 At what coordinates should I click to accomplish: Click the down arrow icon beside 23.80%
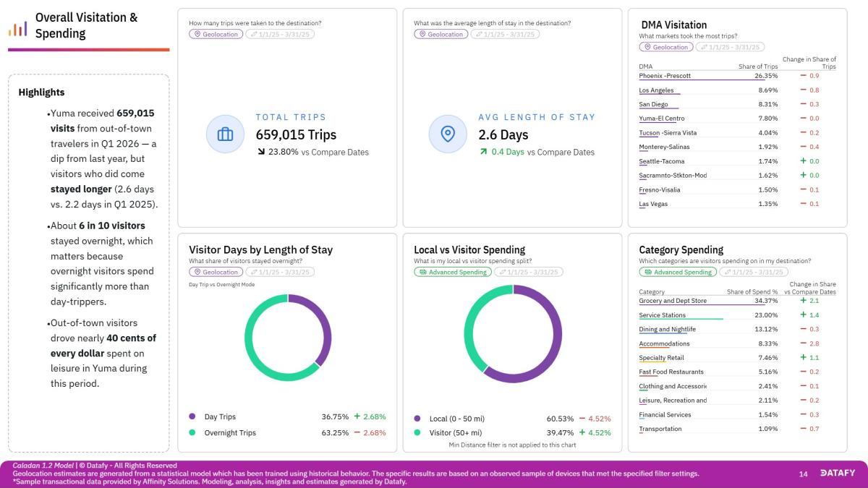tap(260, 152)
